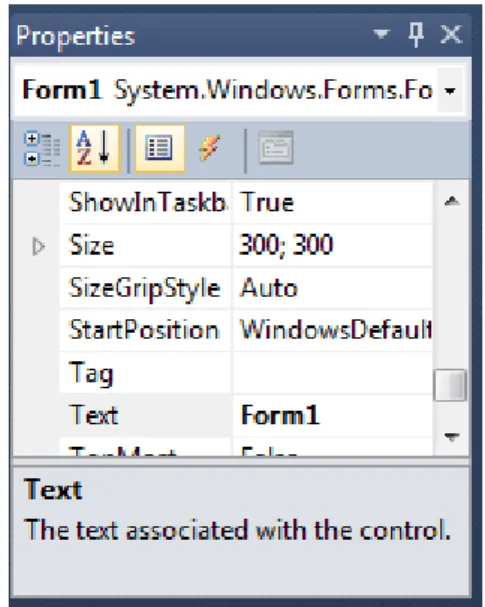Switch to Categorized view icon
This screenshot has width=485, height=607.
tap(42, 149)
